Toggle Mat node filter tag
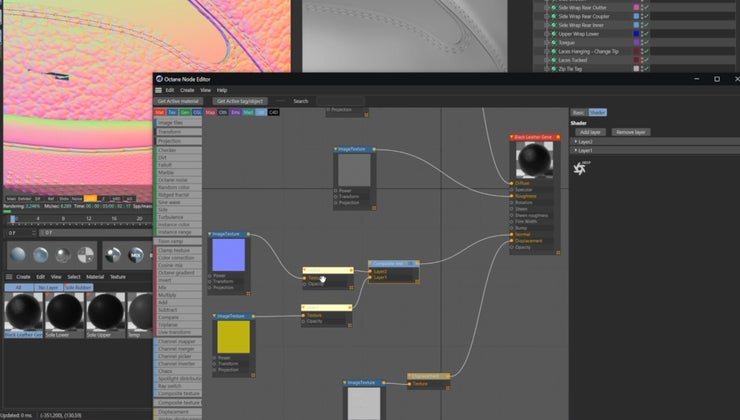740x420 pixels. (x=160, y=112)
